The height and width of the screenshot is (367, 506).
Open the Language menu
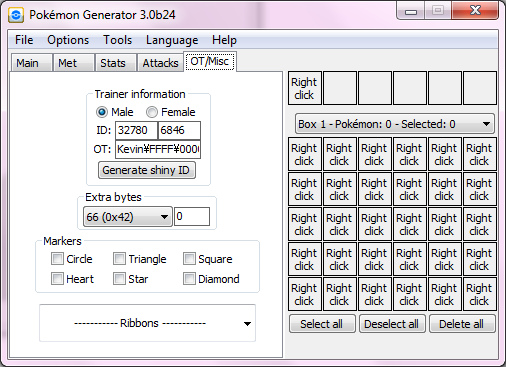[172, 40]
